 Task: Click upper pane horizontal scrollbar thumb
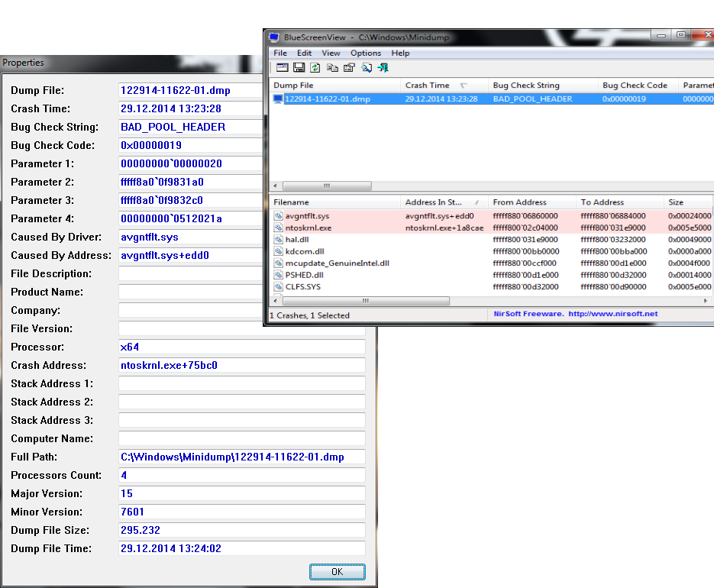[x=327, y=186]
